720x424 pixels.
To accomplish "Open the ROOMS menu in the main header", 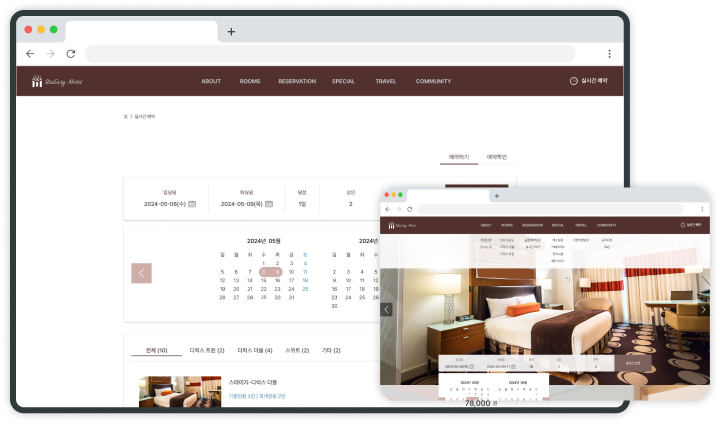I will click(250, 81).
